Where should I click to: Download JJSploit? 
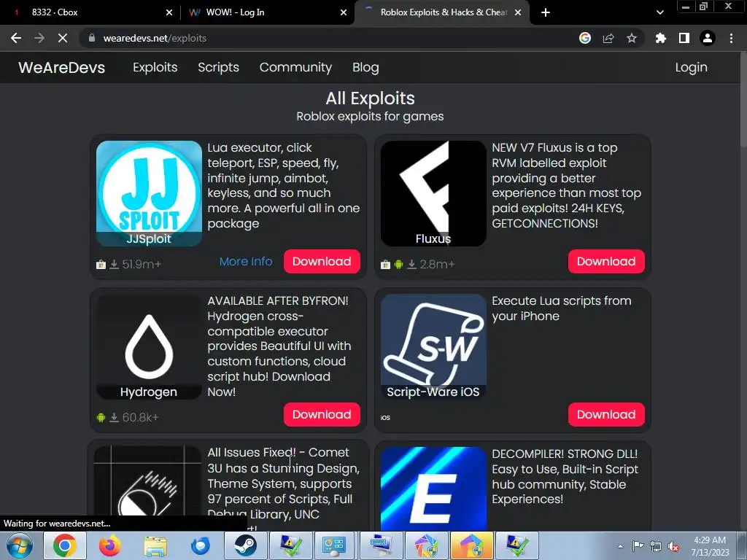[x=322, y=262]
